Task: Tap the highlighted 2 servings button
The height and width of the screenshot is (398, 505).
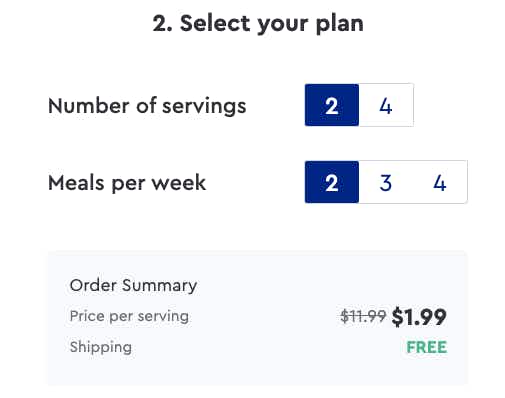Action: 332,105
